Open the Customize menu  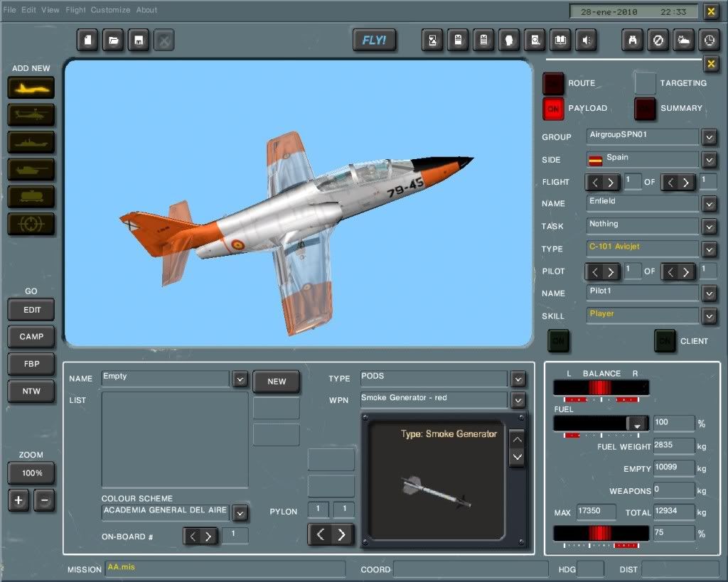pos(109,10)
